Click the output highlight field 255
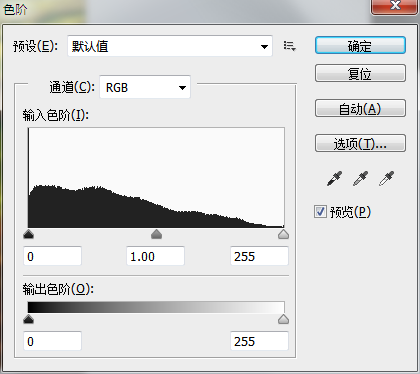420x374 pixels. [259, 341]
